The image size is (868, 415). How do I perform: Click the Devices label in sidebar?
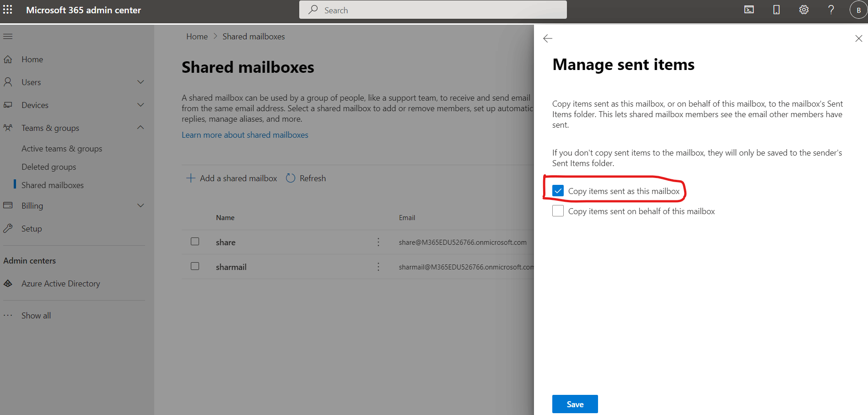[35, 105]
